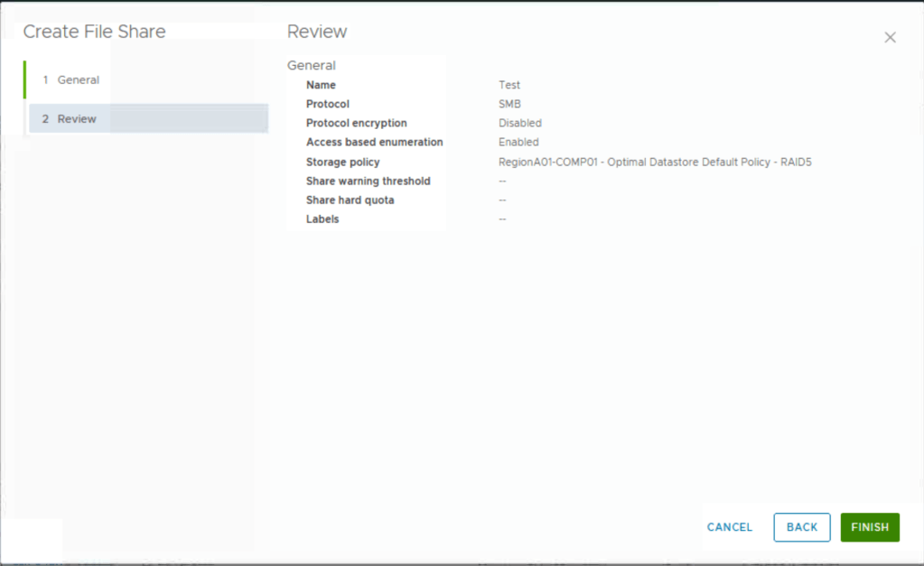
Task: Close the Create File Share dialog
Action: click(x=890, y=37)
